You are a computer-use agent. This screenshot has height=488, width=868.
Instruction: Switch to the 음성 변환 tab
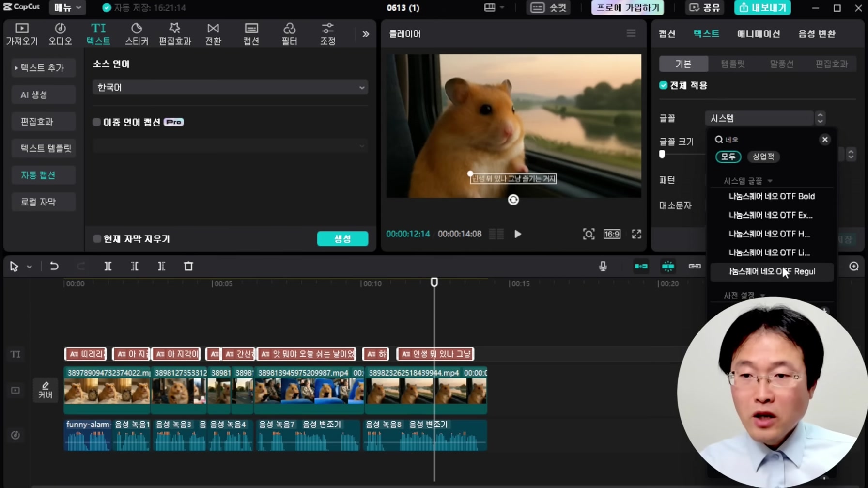pos(817,33)
